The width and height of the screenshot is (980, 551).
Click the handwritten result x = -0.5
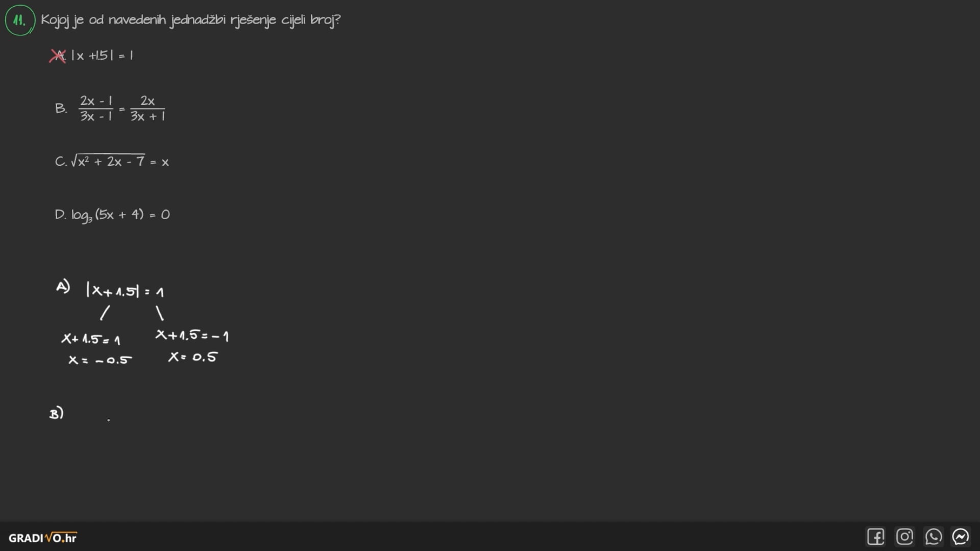click(x=100, y=360)
